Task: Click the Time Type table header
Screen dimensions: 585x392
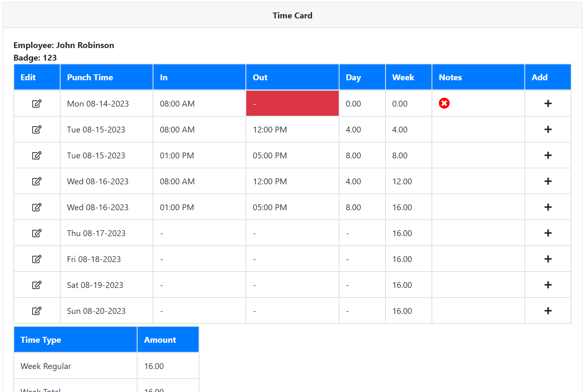Action: coord(41,340)
